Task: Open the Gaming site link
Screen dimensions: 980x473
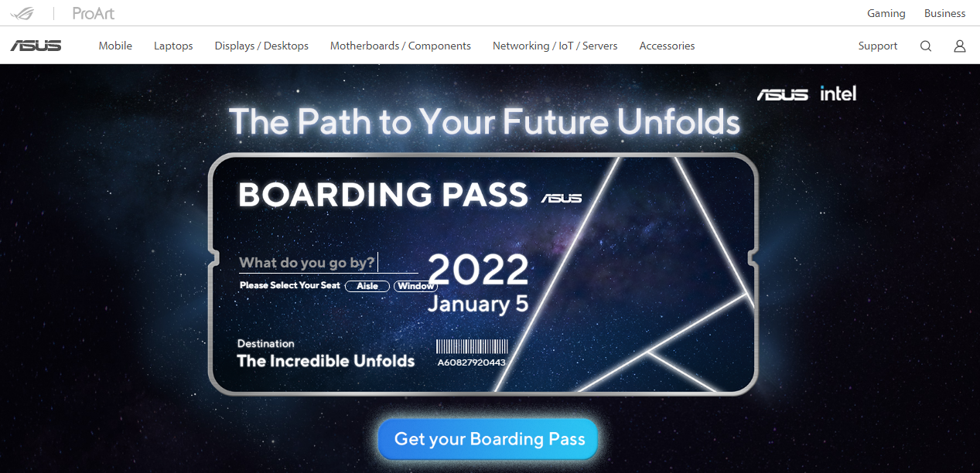Action: [x=886, y=13]
